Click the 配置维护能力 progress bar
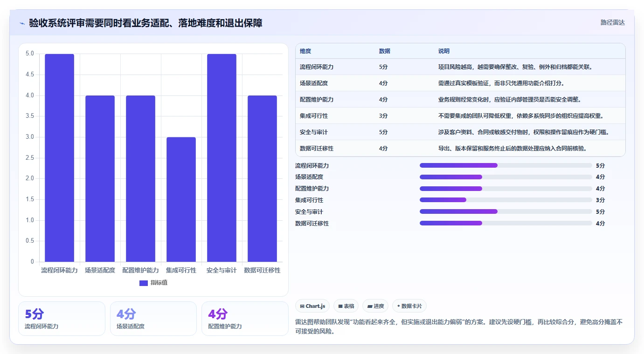 click(506, 189)
